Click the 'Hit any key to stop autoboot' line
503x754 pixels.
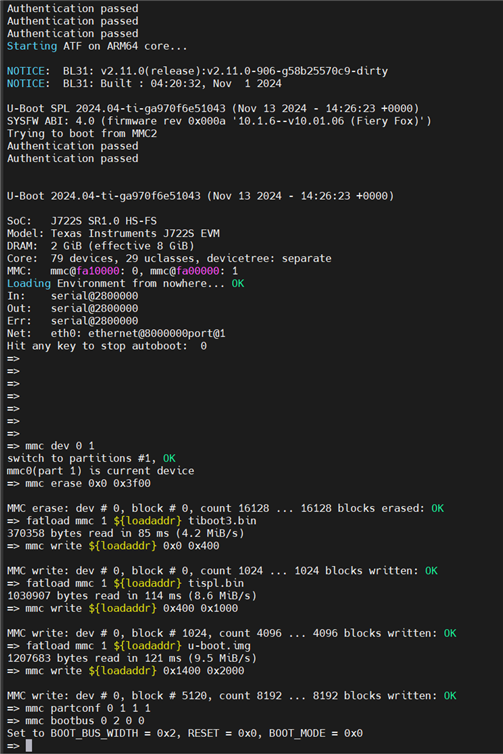107,346
